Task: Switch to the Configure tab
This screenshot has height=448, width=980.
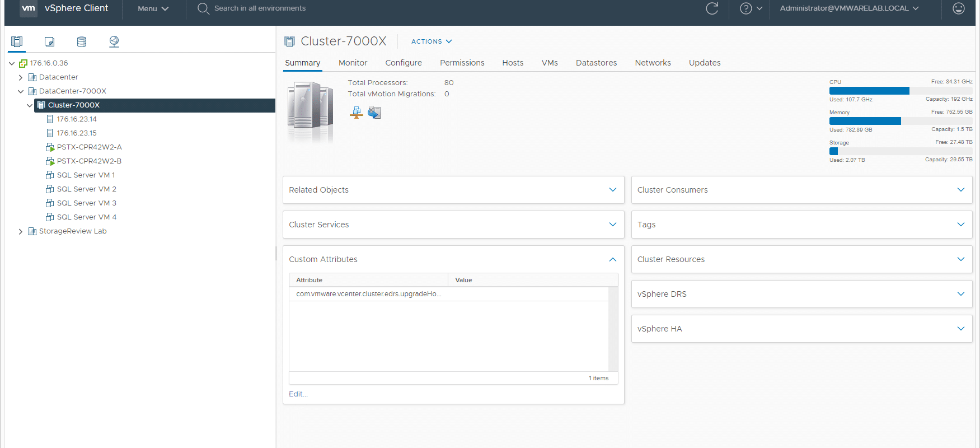Action: pyautogui.click(x=404, y=63)
